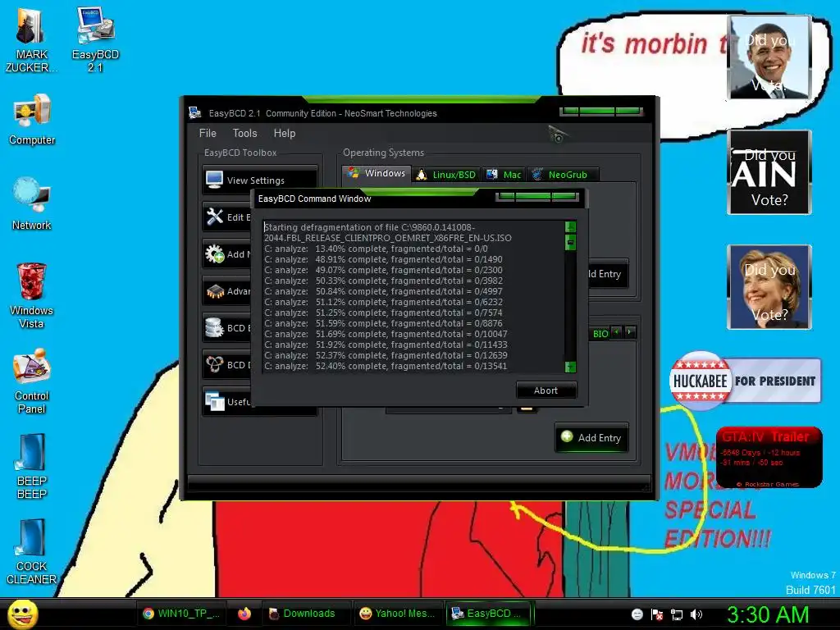Click the Abort button
The height and width of the screenshot is (630, 840).
pyautogui.click(x=546, y=390)
